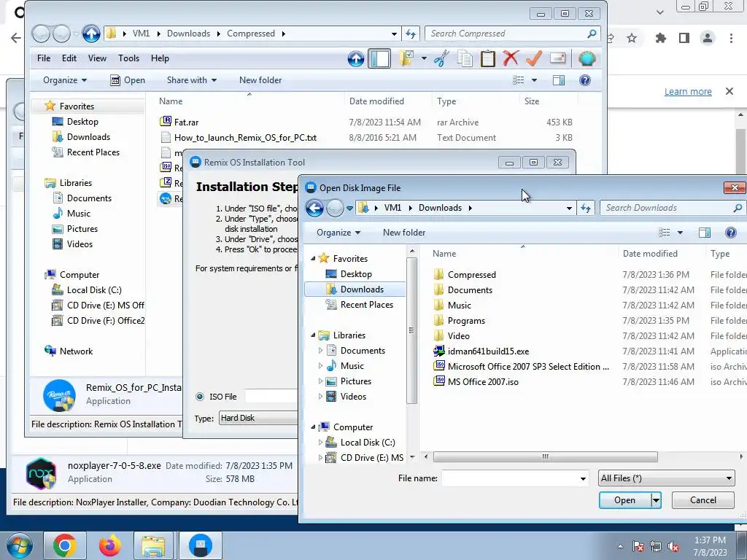
Task: Click the Copy pages icon in Explorer
Action: coord(465,58)
